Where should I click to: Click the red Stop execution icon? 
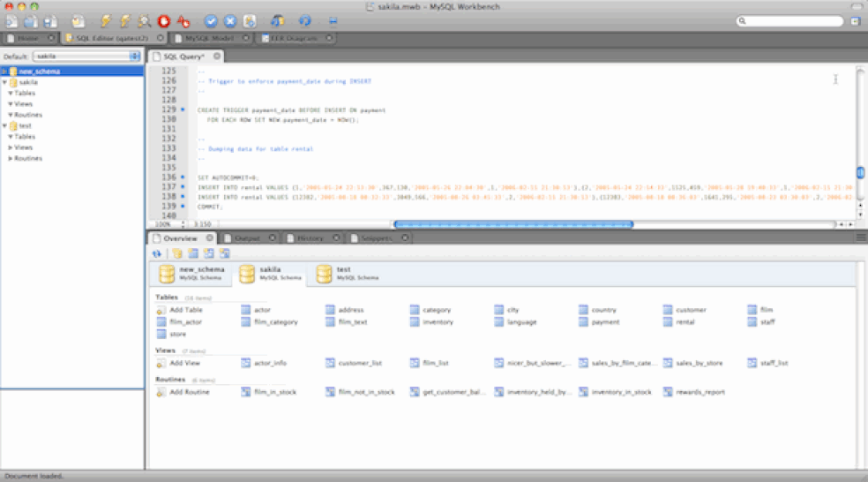pyautogui.click(x=164, y=20)
